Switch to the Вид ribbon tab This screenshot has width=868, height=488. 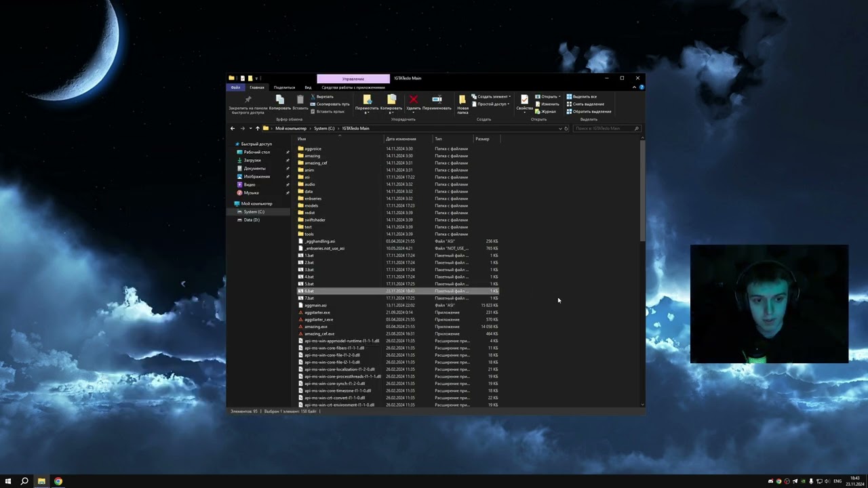tap(308, 87)
